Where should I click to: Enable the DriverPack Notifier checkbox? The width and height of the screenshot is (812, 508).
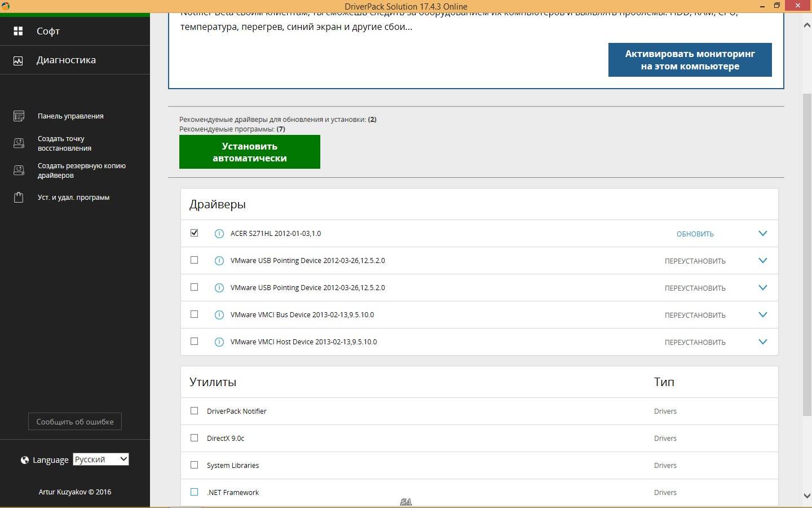click(195, 410)
